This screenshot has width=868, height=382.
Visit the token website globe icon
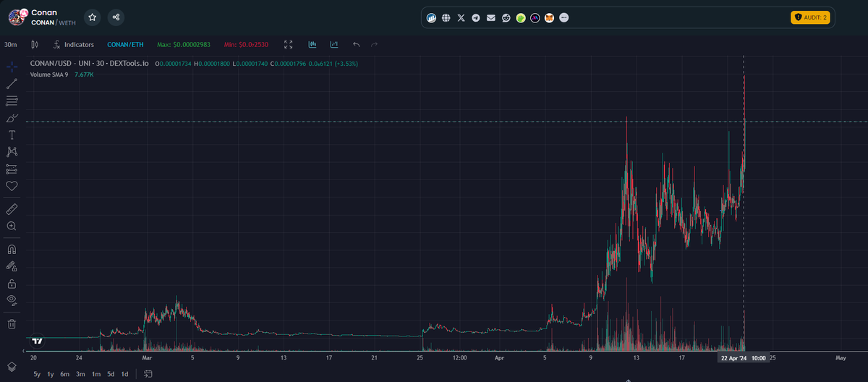tap(446, 17)
